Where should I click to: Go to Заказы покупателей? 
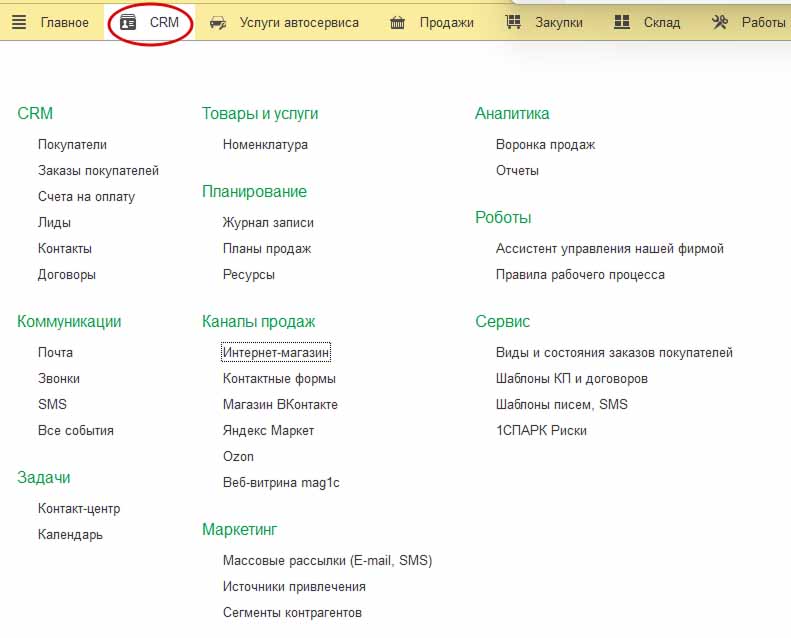click(x=98, y=171)
